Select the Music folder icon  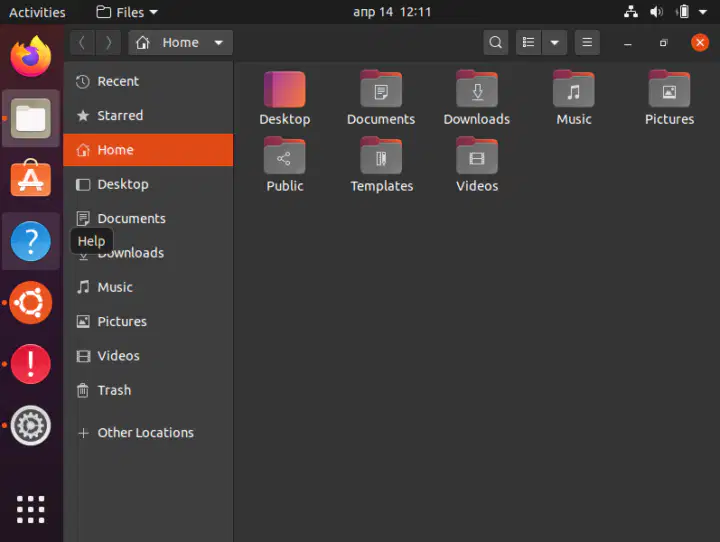coord(574,89)
